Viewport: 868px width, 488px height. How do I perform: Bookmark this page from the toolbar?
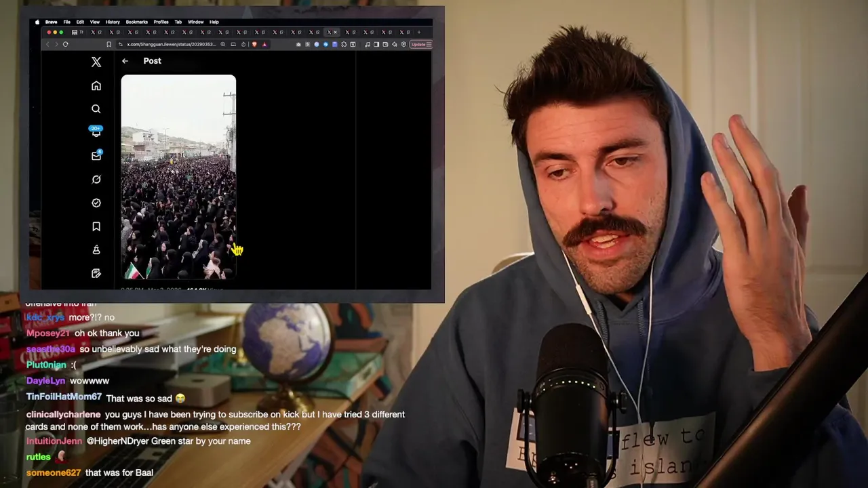tap(108, 44)
